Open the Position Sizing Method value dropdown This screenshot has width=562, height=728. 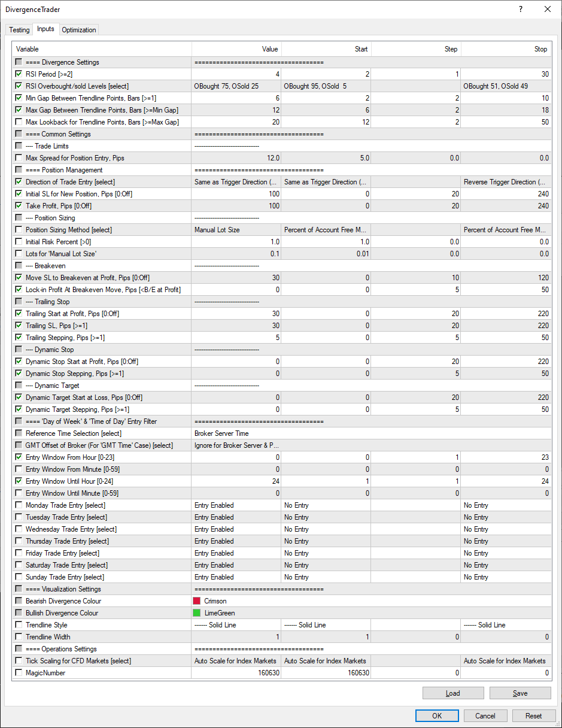pos(236,230)
